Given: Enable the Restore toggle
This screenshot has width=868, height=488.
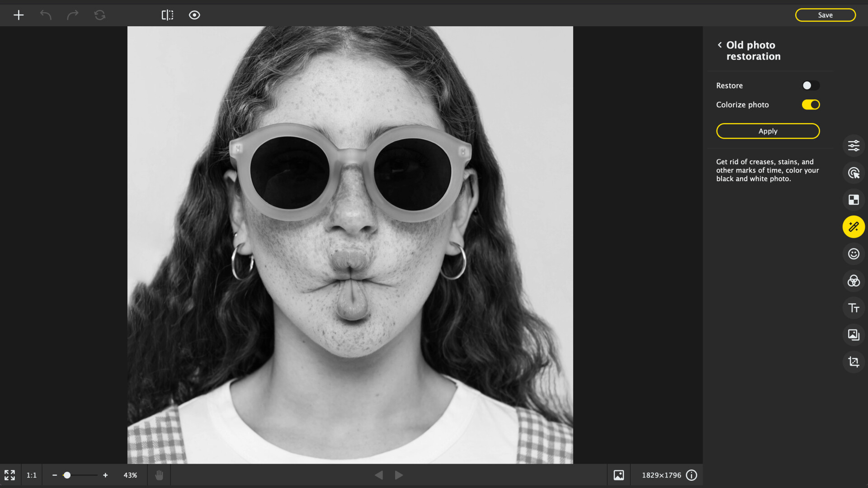Looking at the screenshot, I should (x=811, y=85).
